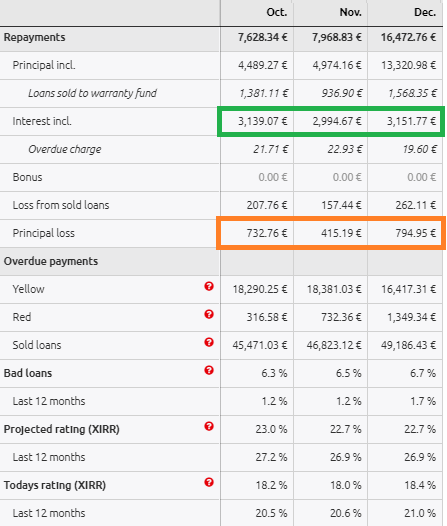The width and height of the screenshot is (447, 526).
Task: Click the November Yellow overdue amount 18,381.03 €
Action: tap(334, 289)
